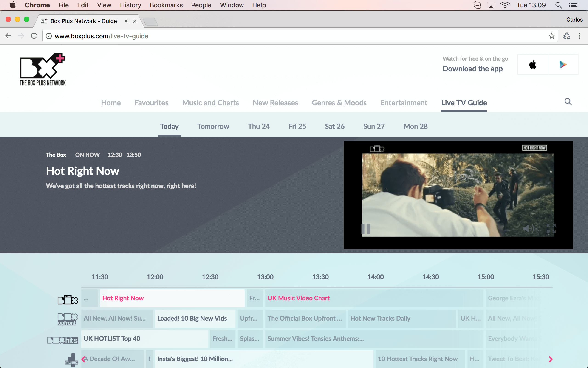Switch schedule to Sat 26

pyautogui.click(x=335, y=126)
